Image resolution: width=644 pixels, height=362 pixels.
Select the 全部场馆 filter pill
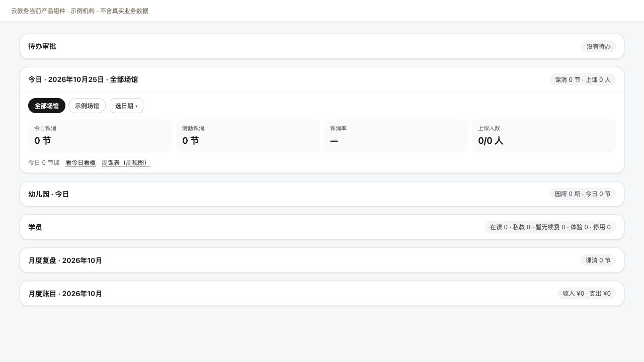tap(47, 106)
